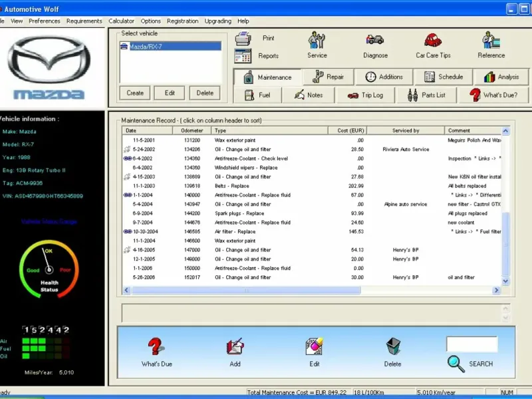Image resolution: width=532 pixels, height=399 pixels.
Task: Open the Preferences menu
Action: [x=45, y=21]
